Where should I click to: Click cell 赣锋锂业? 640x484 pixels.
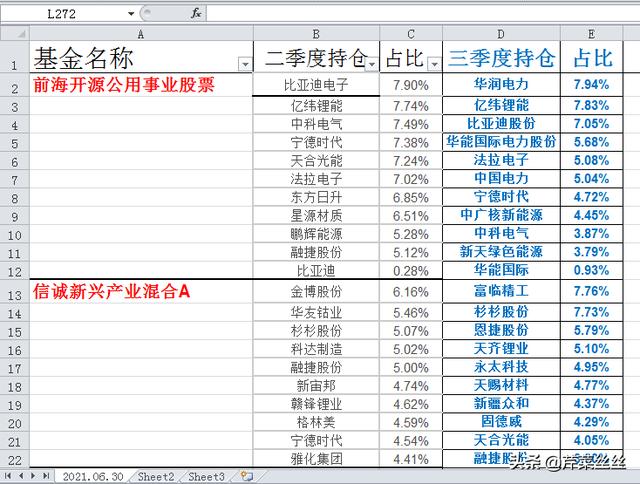click(x=316, y=404)
